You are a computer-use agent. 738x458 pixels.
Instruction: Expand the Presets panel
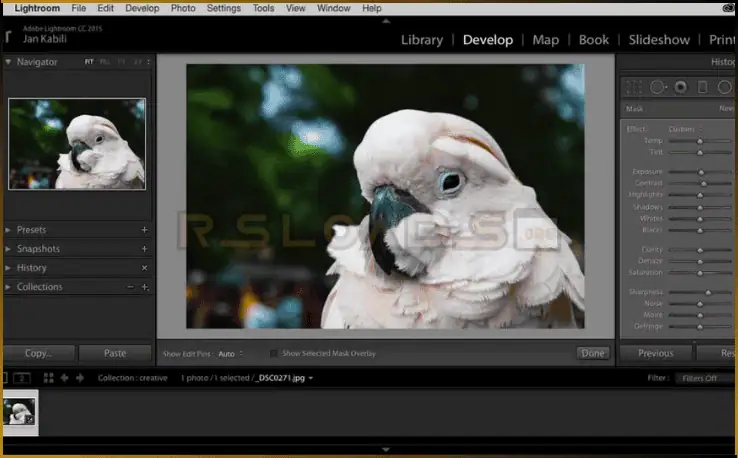[8, 230]
